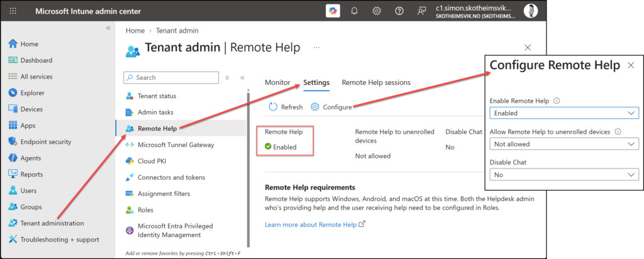Open Disable Chat dropdown
644x259 pixels.
click(564, 175)
